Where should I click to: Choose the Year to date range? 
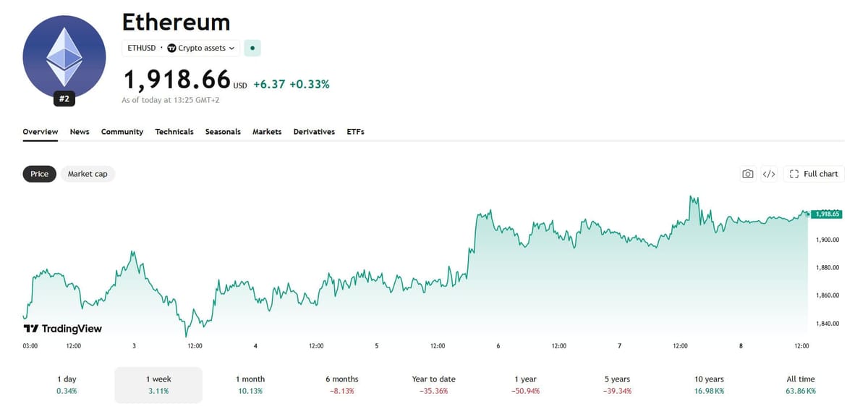pos(433,385)
